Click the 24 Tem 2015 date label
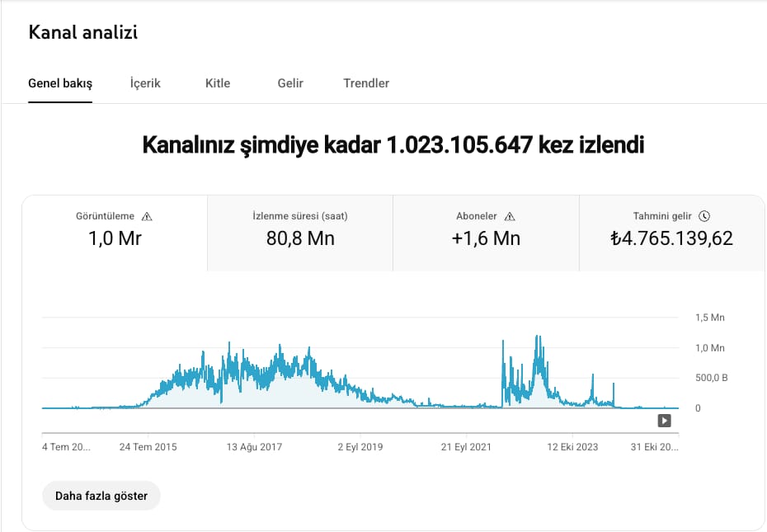This screenshot has height=532, width=767. [148, 447]
